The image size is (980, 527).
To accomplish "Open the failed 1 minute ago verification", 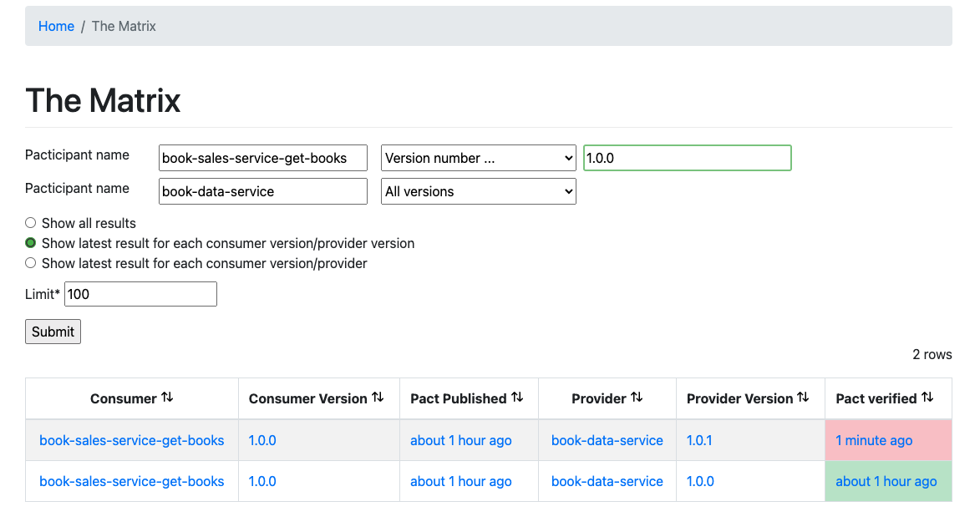I will click(874, 440).
